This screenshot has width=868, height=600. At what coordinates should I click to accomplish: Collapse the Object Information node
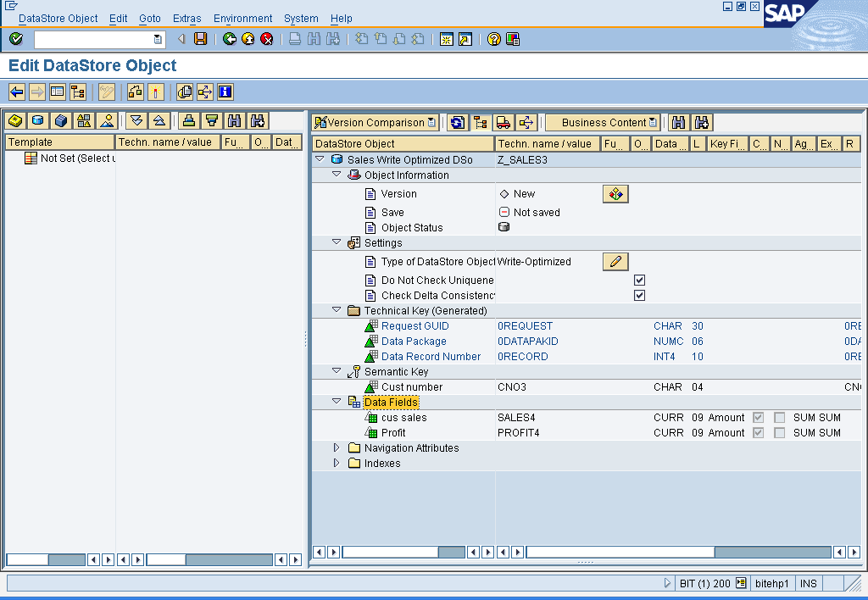tap(336, 175)
